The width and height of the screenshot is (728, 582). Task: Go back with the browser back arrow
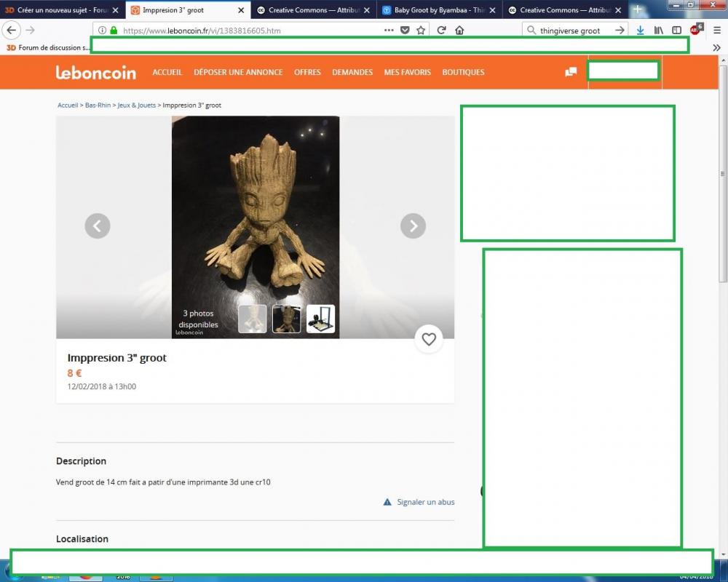click(12, 30)
